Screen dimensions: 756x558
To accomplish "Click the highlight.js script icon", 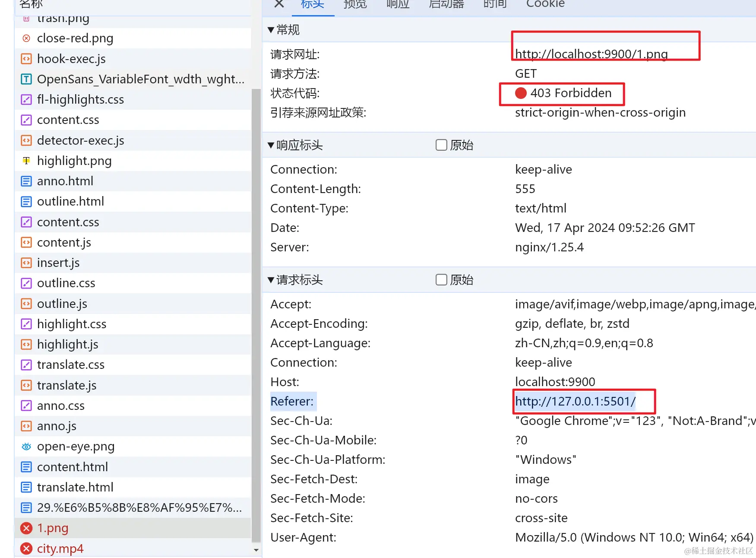I will coord(26,344).
